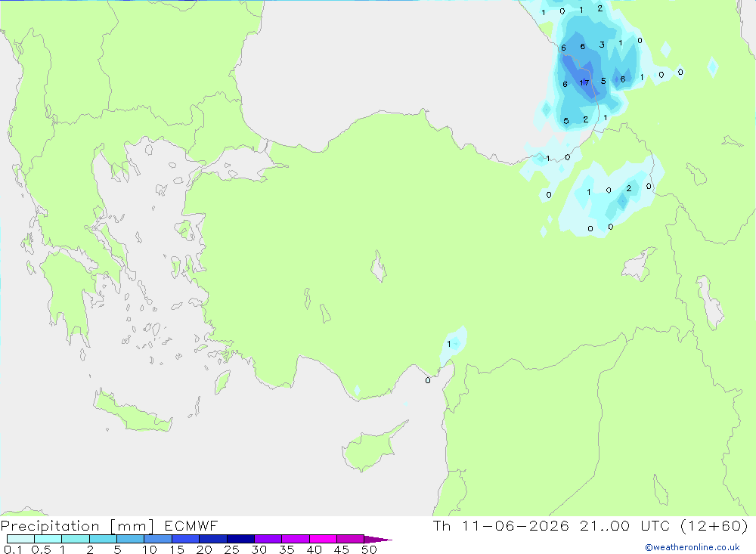The height and width of the screenshot is (554, 756).
Task: Click the 25–30 mm navy legend swatch
Action: click(x=240, y=539)
